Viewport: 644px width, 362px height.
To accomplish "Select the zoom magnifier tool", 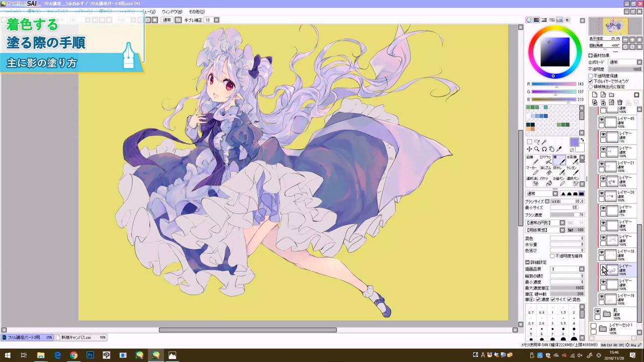I will [537, 149].
